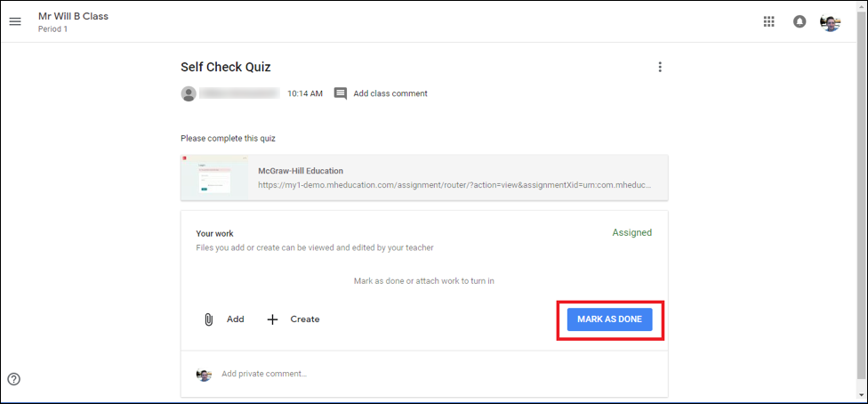Click the teacher's avatar beside the post time
This screenshot has height=404, width=868.
(x=189, y=93)
